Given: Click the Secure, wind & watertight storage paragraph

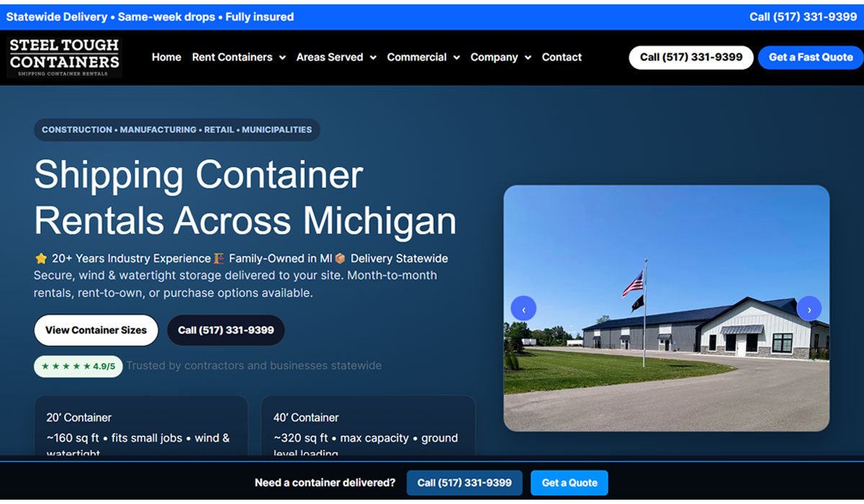Looking at the screenshot, I should click(x=235, y=284).
